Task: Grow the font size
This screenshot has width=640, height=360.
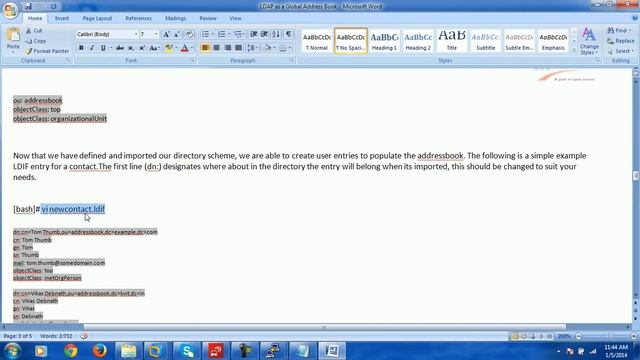Action: pyautogui.click(x=166, y=34)
